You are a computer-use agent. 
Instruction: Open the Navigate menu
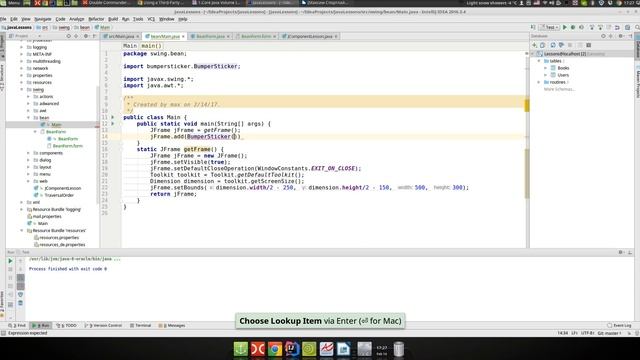point(43,19)
